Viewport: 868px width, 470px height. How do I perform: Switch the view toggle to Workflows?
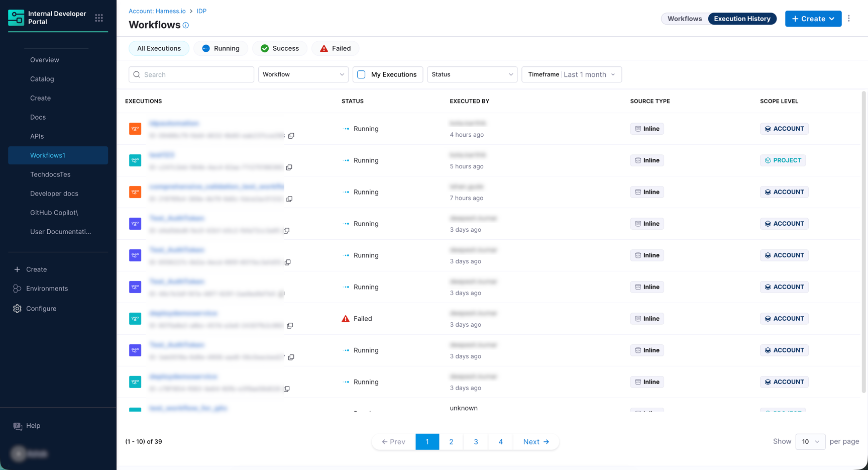pyautogui.click(x=685, y=18)
